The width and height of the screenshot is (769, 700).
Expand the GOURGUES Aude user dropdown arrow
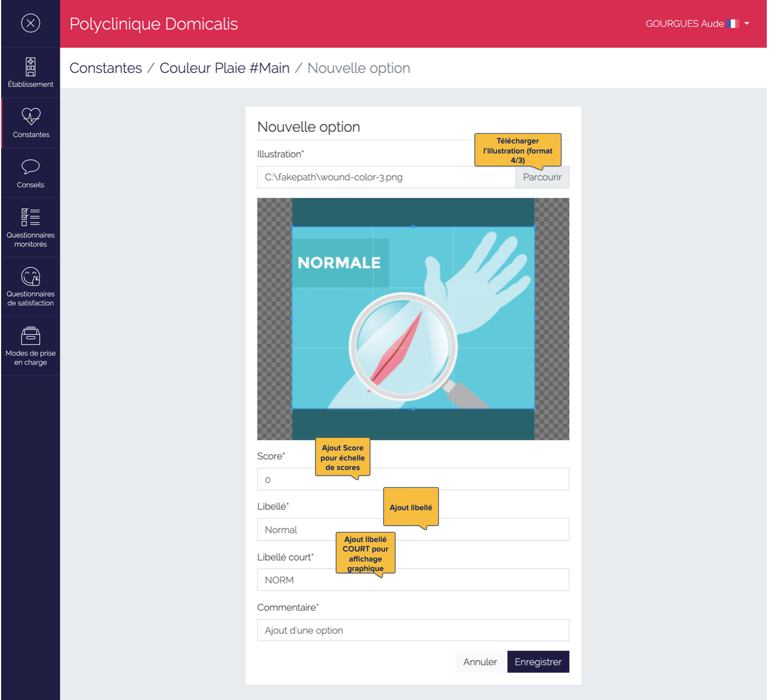pyautogui.click(x=747, y=23)
